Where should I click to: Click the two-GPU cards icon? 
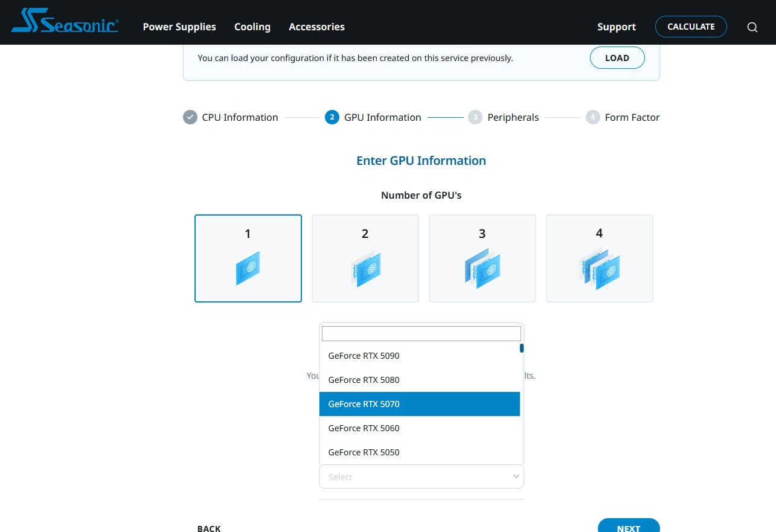click(x=365, y=269)
